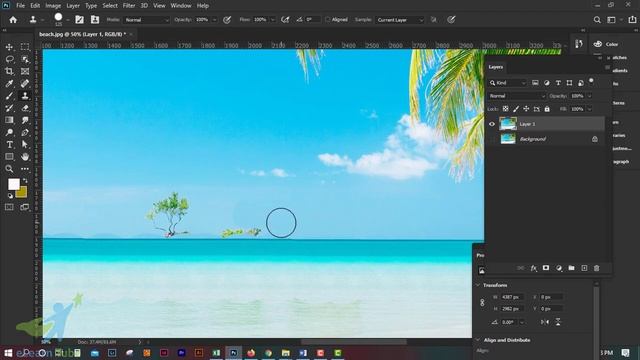Open the Clone Source panel icon
Image resolution: width=640 pixels, height=360 pixels.
tap(95, 20)
